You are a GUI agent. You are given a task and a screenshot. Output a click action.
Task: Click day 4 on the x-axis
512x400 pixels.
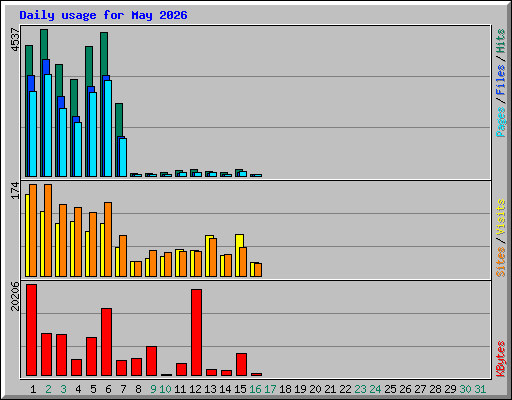78,389
